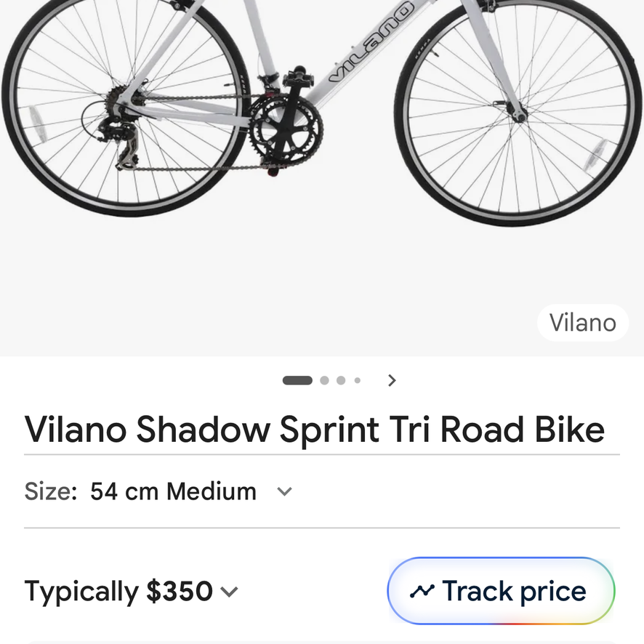Go to the next product image arrow

[392, 380]
